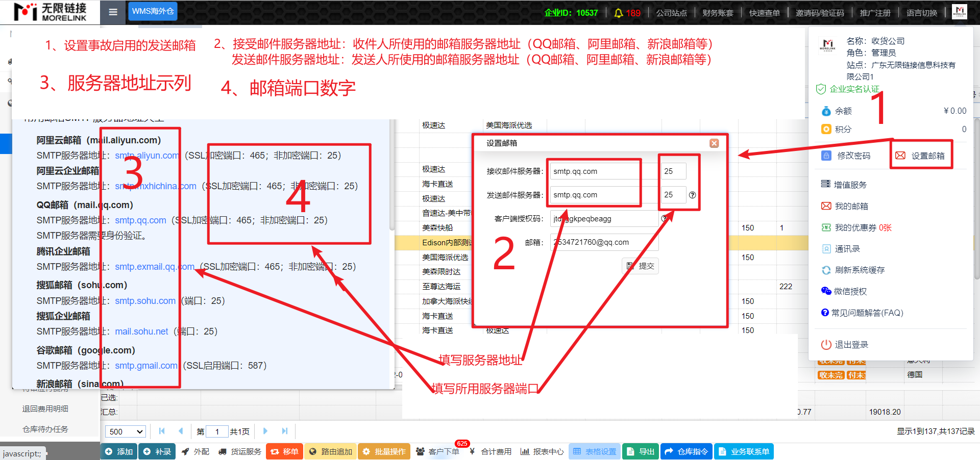Open 邀请码/验证码 in the top menu

coord(820,13)
